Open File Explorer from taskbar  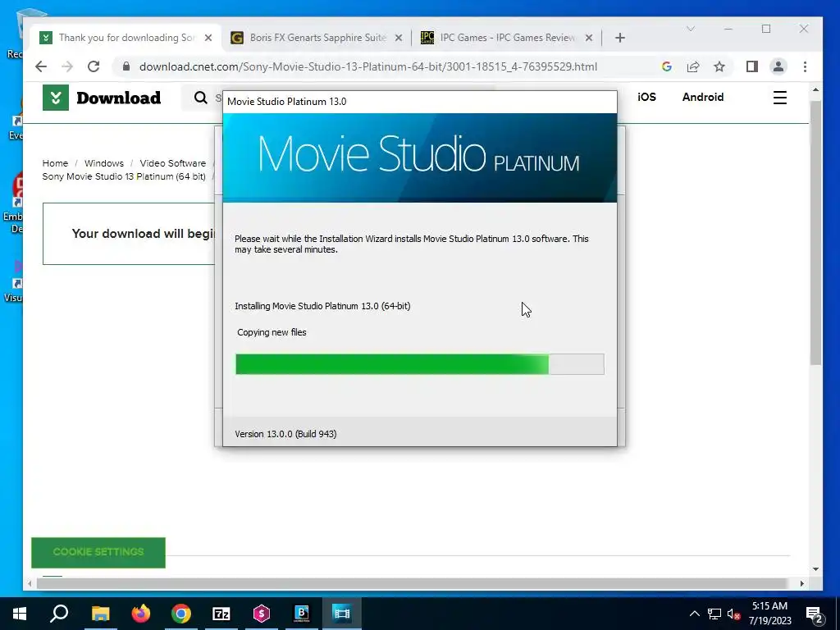click(x=100, y=614)
